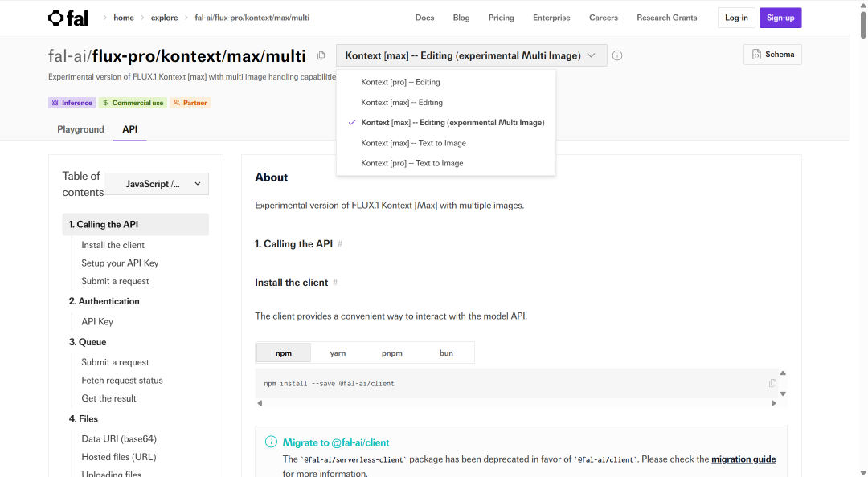Click the Partner tag badge
The width and height of the screenshot is (868, 477).
coord(190,103)
